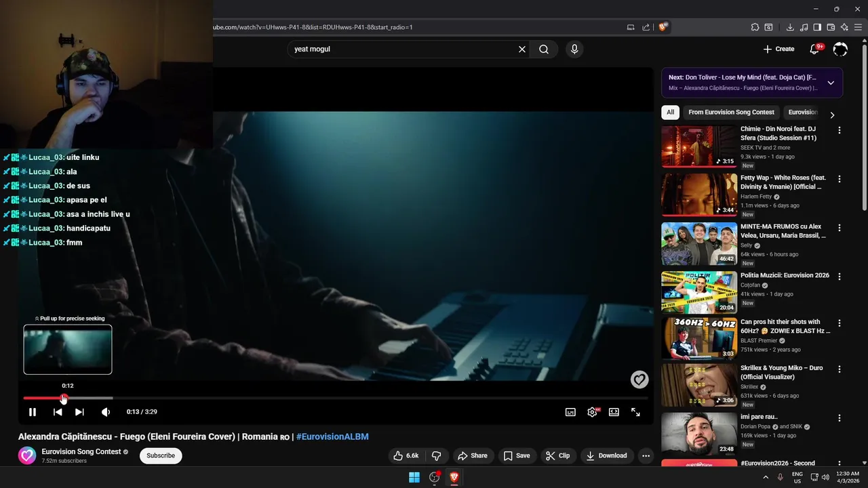Open the browser hamburger menu
Screen dimensions: 868x488
coord(858,27)
